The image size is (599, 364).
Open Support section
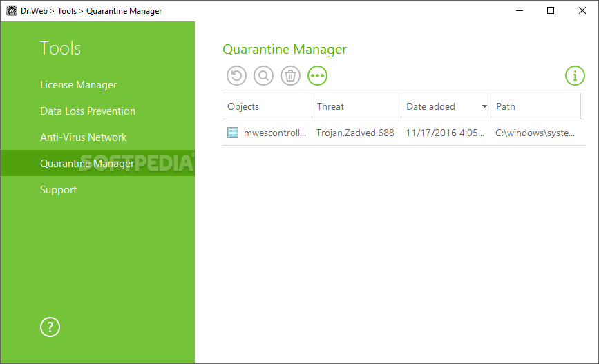click(x=59, y=190)
